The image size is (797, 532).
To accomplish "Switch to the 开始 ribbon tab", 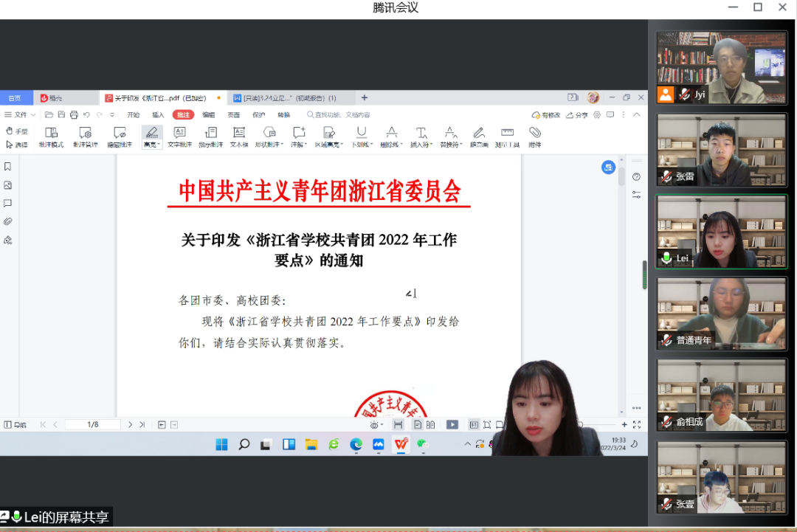I will [x=133, y=115].
